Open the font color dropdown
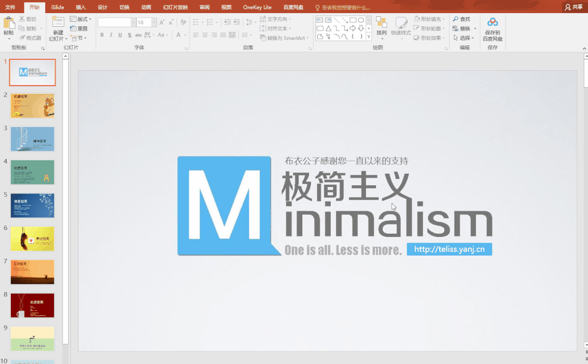 185,35
